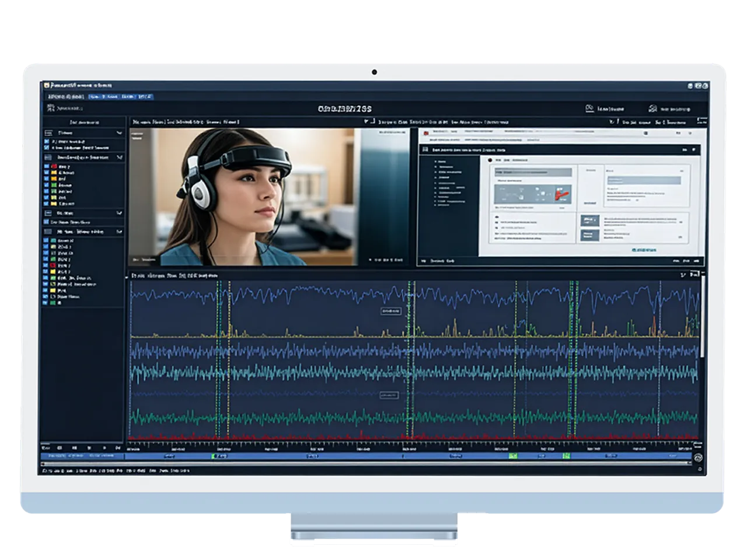
Task: Collapse the second sidebar section with its chevron
Action: 120,157
